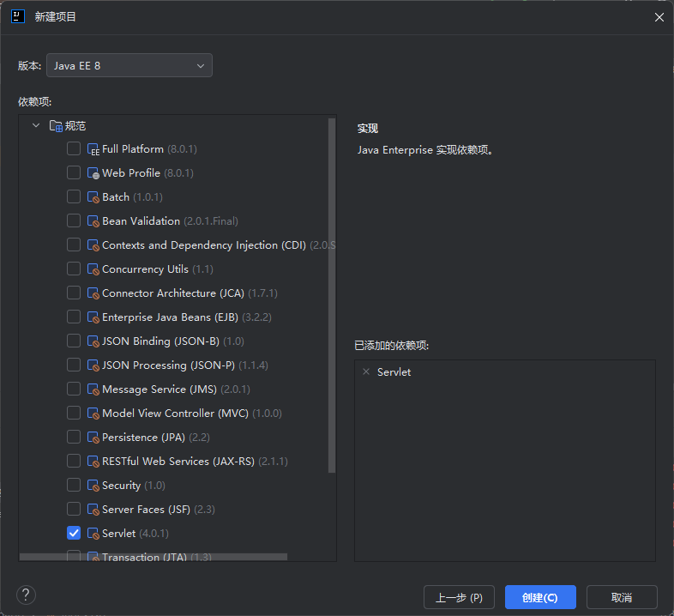The width and height of the screenshot is (674, 616).
Task: Click the JSON Binding library icon
Action: tap(93, 341)
